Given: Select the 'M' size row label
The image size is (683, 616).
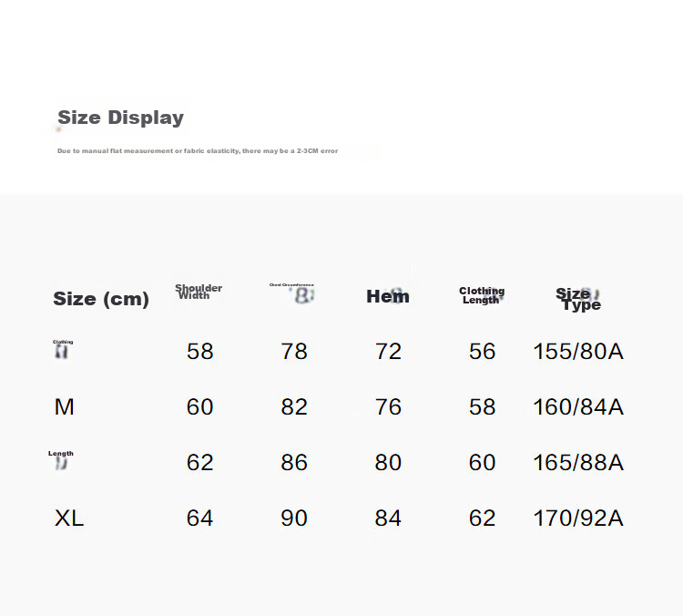Looking at the screenshot, I should 64,406.
